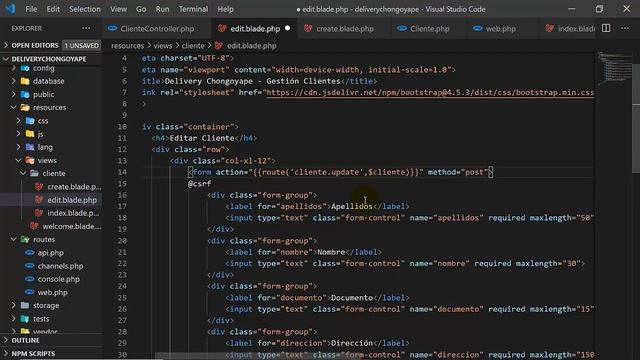
Task: Collapse the routes folder chevron
Action: coord(14,240)
